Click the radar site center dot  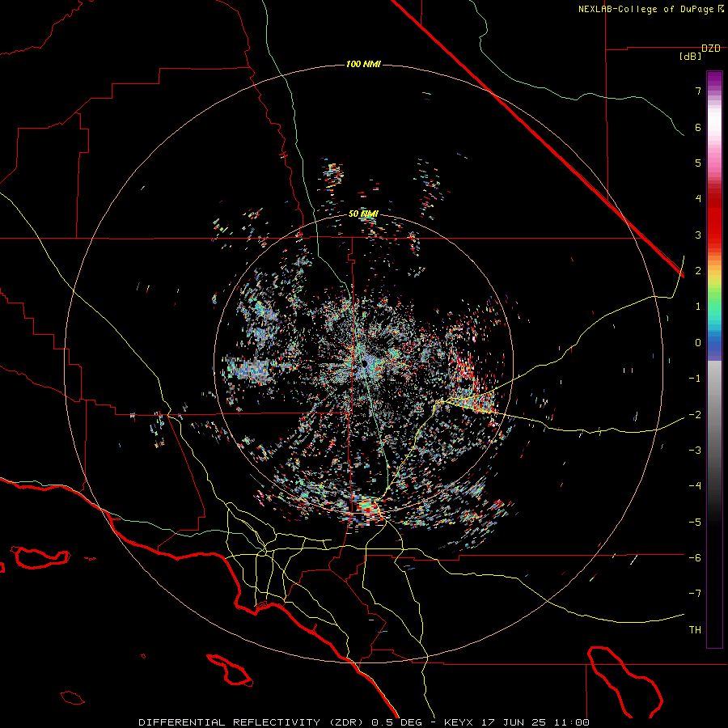[x=365, y=364]
